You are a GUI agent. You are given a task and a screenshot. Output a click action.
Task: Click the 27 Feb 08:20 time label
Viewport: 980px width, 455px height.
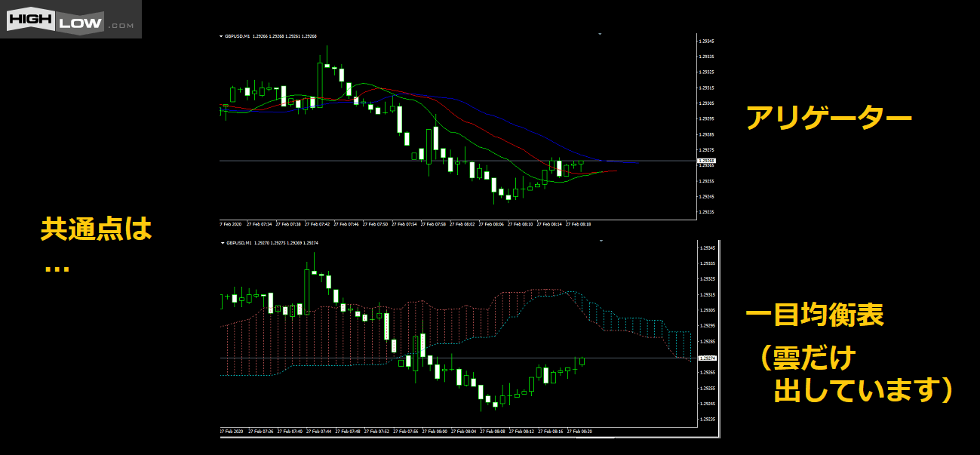[x=580, y=432]
